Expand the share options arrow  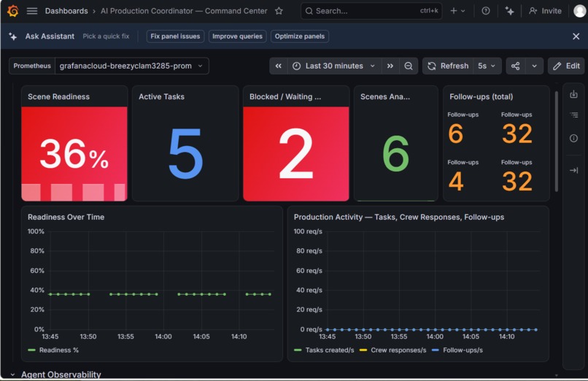(x=534, y=66)
